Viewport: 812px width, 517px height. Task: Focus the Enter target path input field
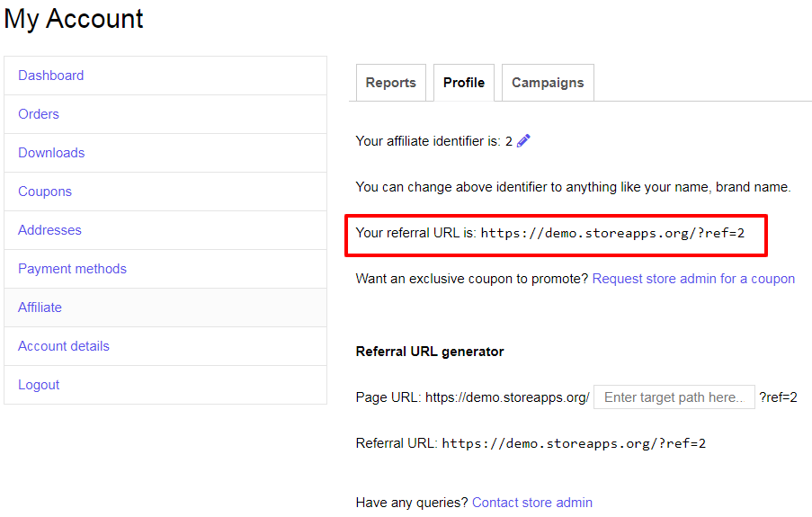pos(674,397)
